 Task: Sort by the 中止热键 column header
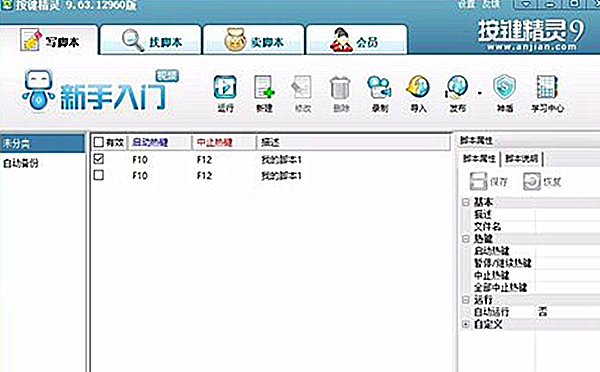pos(224,143)
